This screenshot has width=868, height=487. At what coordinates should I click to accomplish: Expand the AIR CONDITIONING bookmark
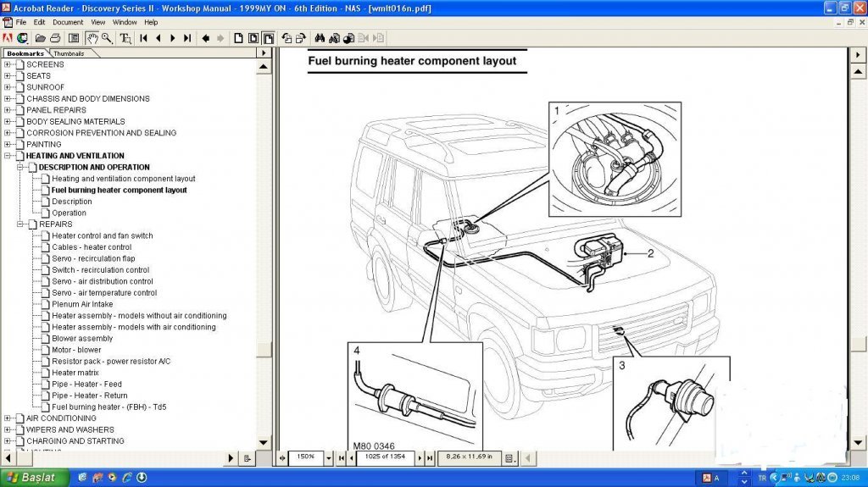[7, 418]
